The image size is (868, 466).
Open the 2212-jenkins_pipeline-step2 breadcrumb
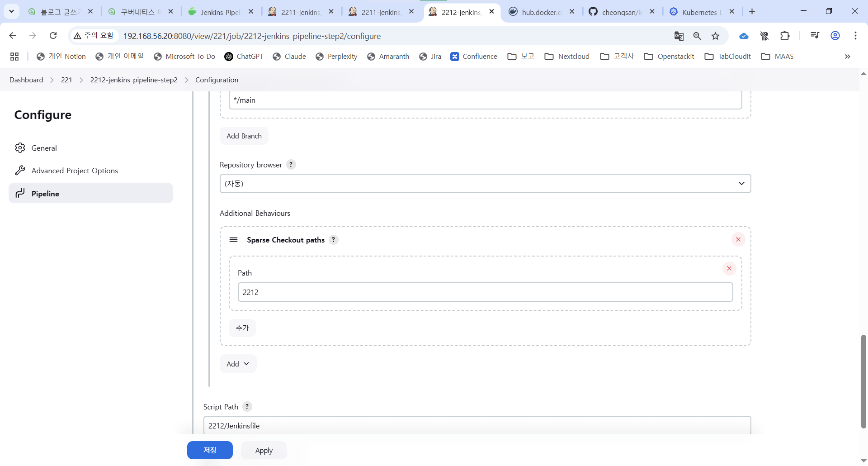[134, 80]
